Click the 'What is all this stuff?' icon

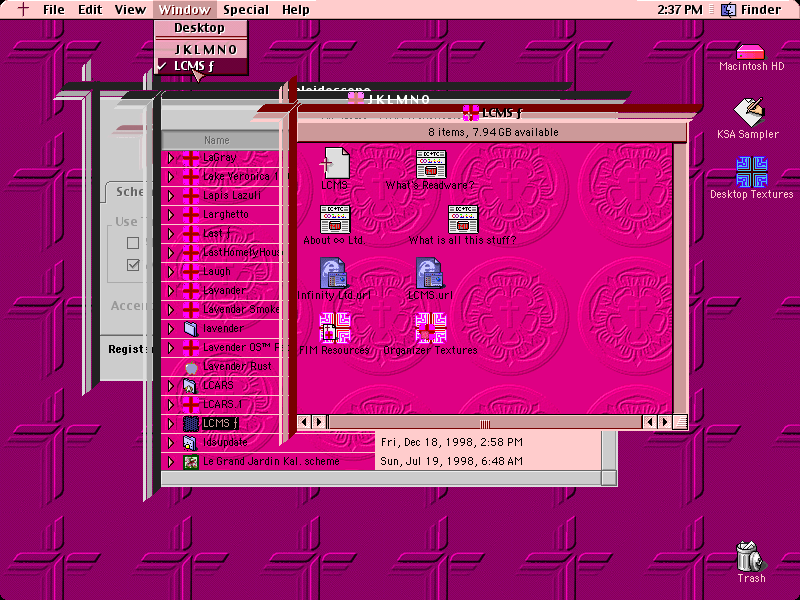pyautogui.click(x=463, y=219)
